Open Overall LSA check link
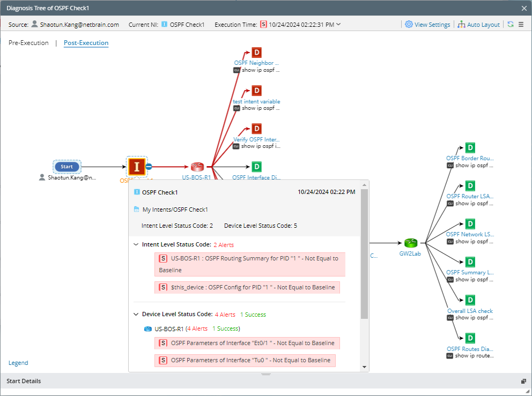Image resolution: width=532 pixels, height=396 pixels. click(470, 311)
